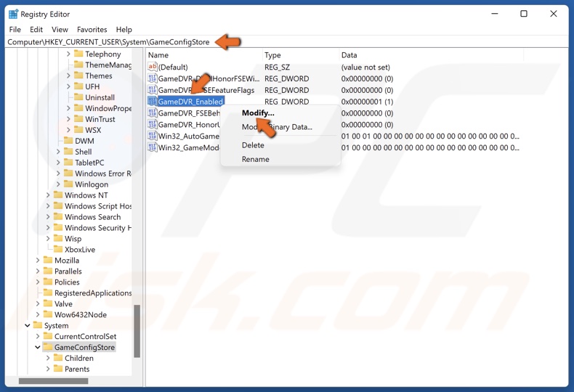Image resolution: width=574 pixels, height=392 pixels.
Task: Click the Themes folder icon
Action: [78, 75]
